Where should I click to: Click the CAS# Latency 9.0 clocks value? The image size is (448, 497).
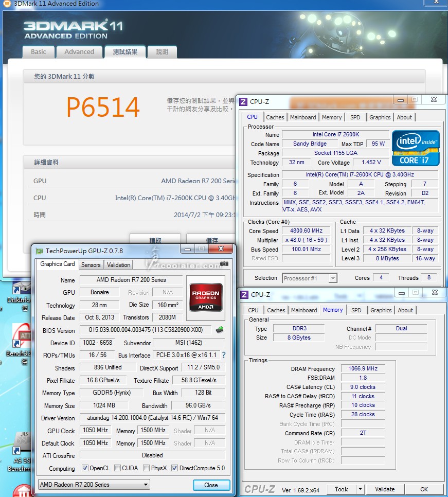click(x=363, y=387)
